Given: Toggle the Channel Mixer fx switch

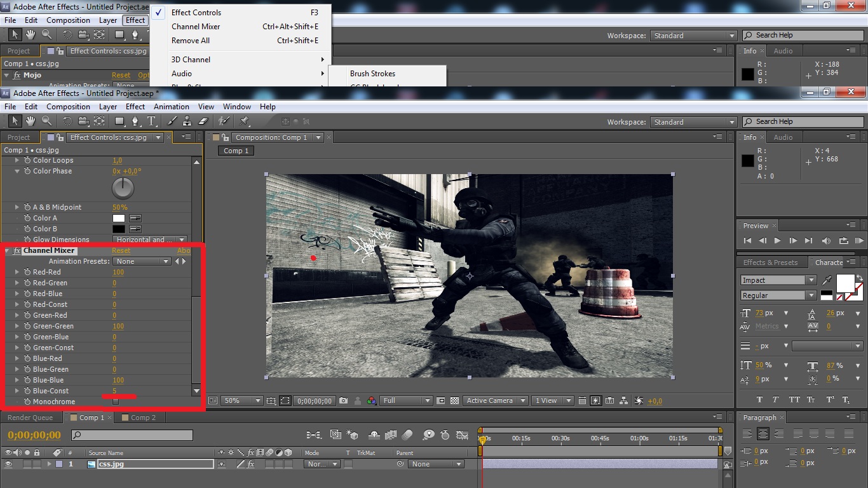Looking at the screenshot, I should [x=17, y=250].
